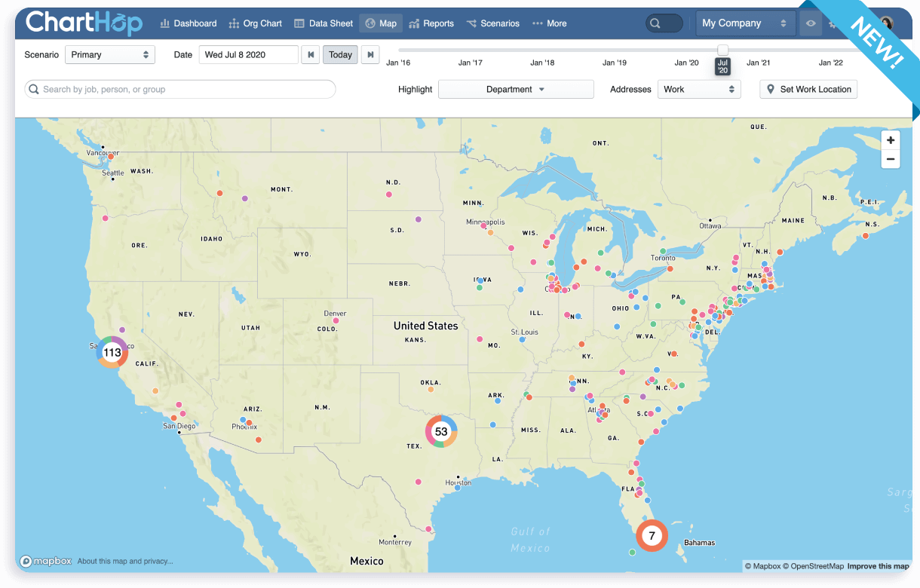Open the user profile avatar
920x588 pixels.
tap(886, 23)
